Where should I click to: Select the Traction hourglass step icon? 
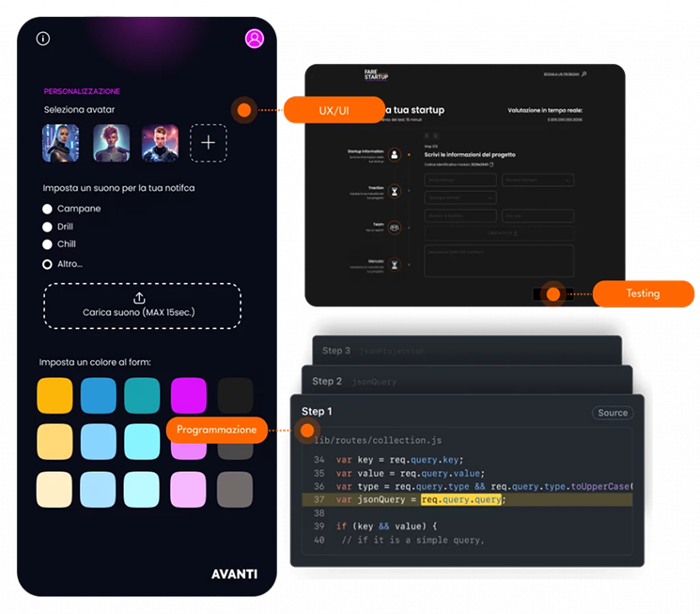pos(395,190)
